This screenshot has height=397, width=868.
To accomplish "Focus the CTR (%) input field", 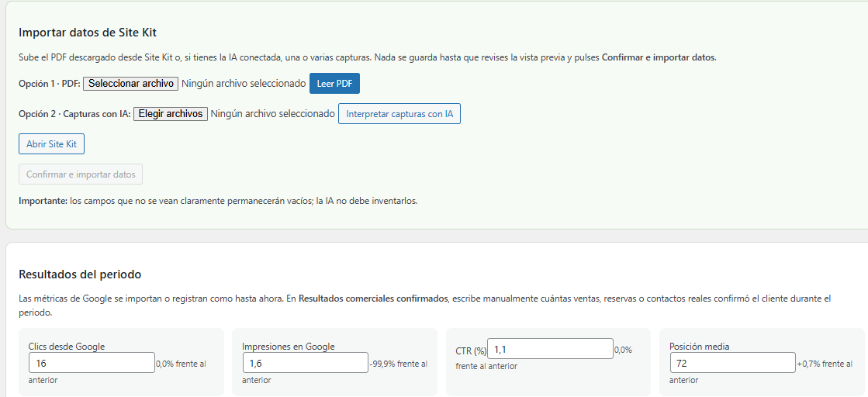I will (550, 349).
